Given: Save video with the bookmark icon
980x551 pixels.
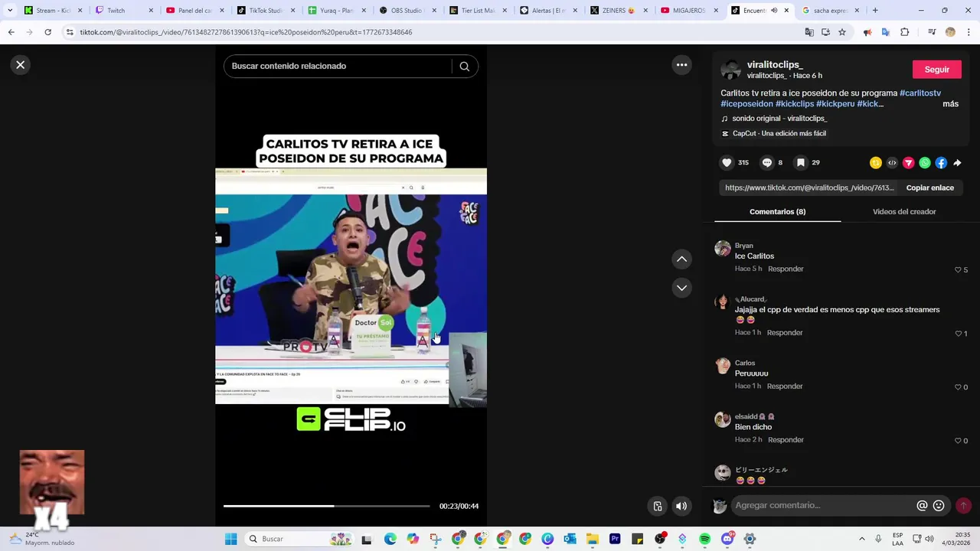Looking at the screenshot, I should click(800, 162).
